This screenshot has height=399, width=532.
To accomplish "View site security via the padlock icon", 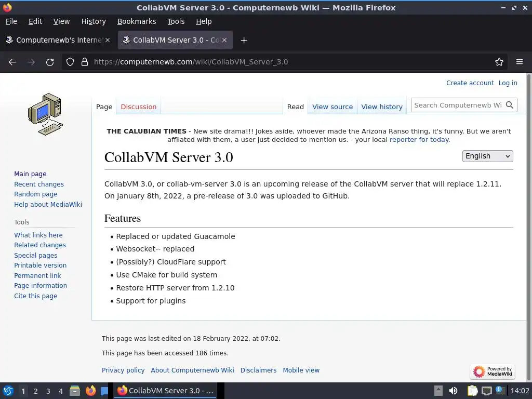I will pos(85,62).
